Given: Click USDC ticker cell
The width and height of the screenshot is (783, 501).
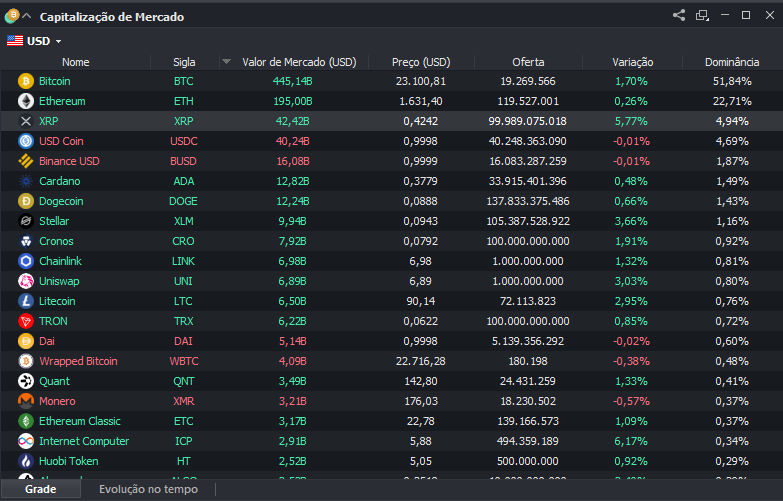Looking at the screenshot, I should coord(184,141).
